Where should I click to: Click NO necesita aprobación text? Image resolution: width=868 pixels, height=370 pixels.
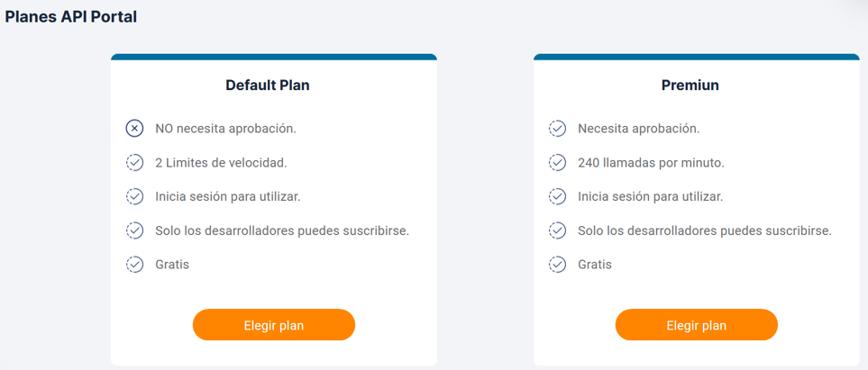pos(226,129)
